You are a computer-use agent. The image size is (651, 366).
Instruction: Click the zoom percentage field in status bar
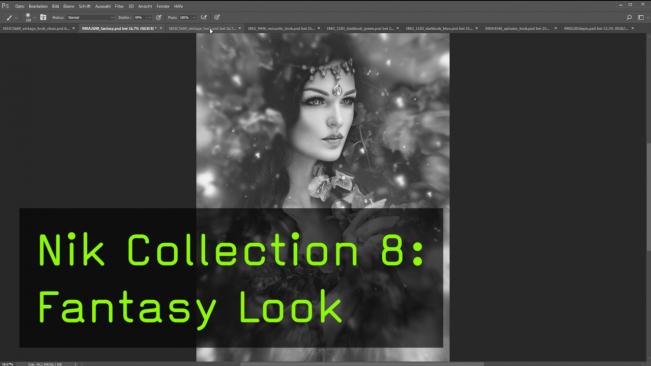(7, 364)
